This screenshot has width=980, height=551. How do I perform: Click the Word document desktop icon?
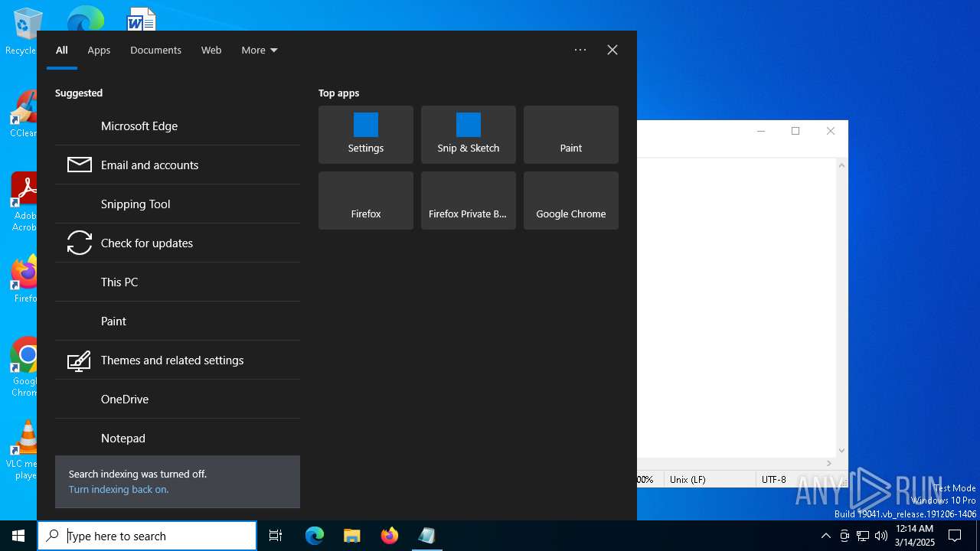click(x=142, y=18)
